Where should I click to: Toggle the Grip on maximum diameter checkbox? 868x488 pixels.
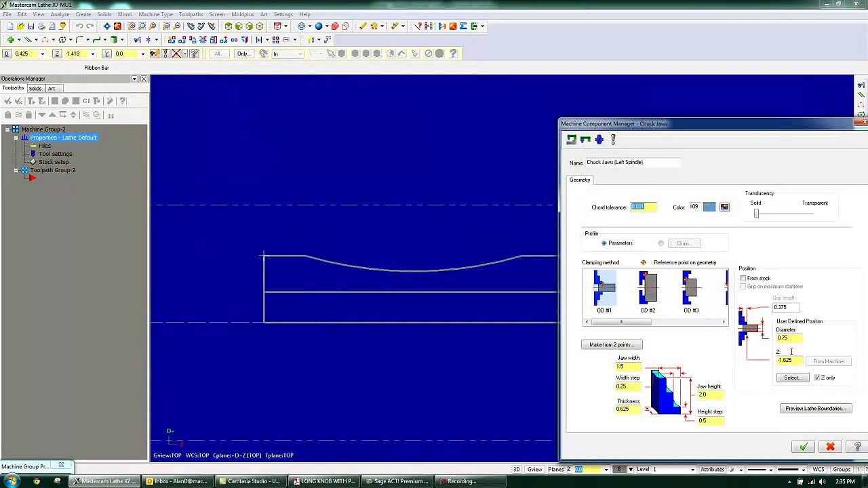point(743,287)
